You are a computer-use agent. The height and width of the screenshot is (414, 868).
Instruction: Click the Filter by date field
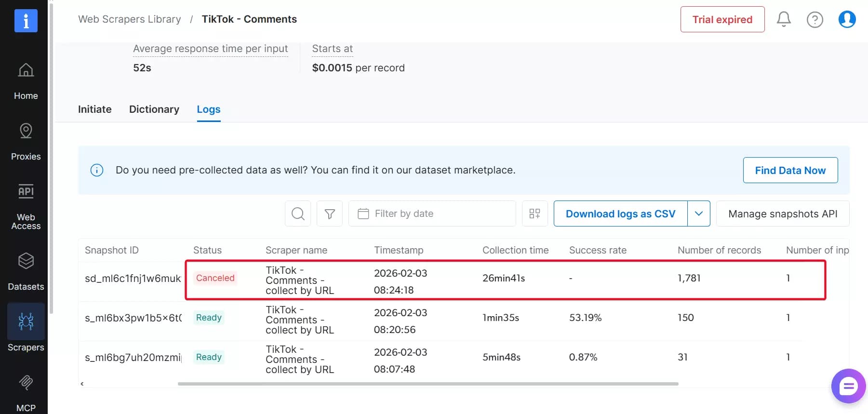tap(432, 214)
